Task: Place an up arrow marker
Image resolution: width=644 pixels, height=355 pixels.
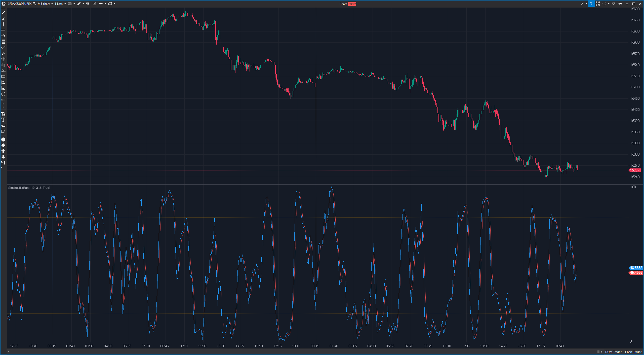Action: (x=3, y=151)
